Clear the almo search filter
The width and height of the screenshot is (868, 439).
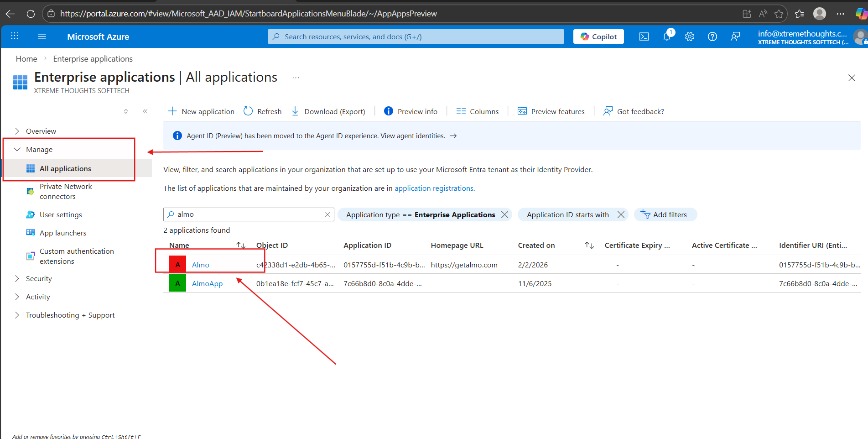[327, 214]
